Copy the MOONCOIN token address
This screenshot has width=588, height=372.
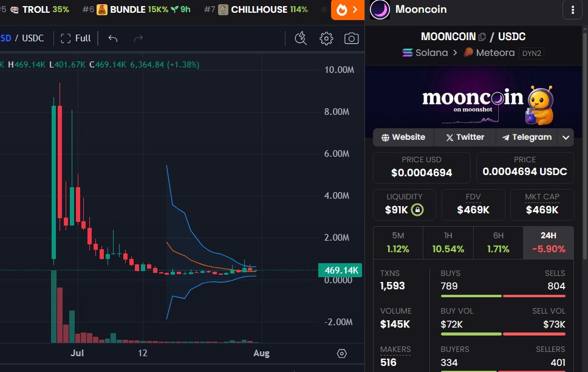click(482, 37)
